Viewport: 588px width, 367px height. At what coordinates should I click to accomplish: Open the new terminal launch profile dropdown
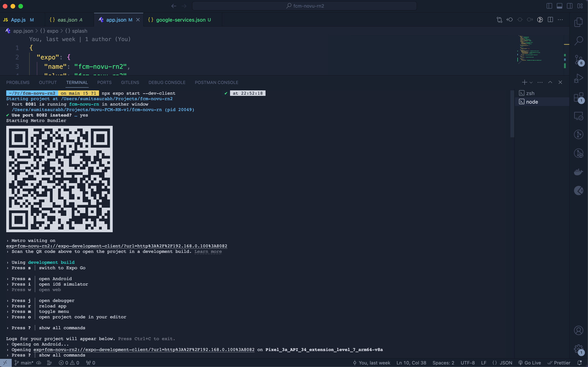click(x=531, y=83)
